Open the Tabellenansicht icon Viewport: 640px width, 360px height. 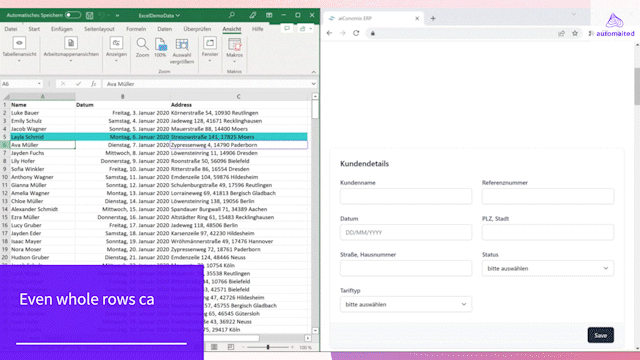coord(19,43)
